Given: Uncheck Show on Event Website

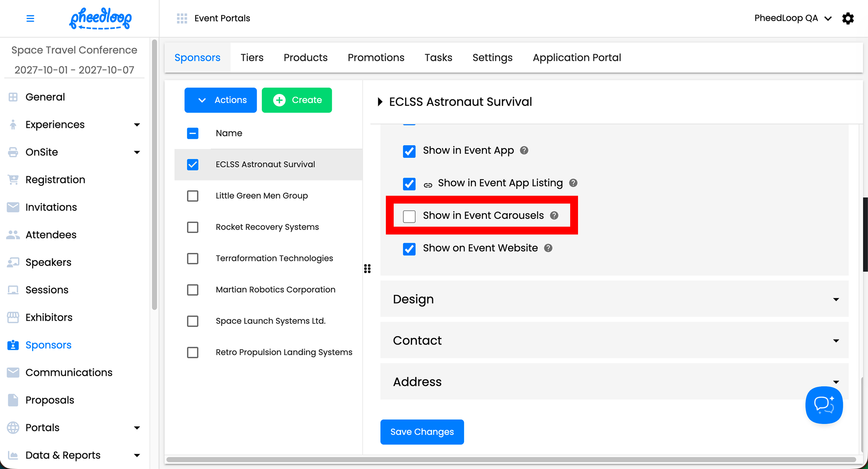Looking at the screenshot, I should tap(409, 249).
